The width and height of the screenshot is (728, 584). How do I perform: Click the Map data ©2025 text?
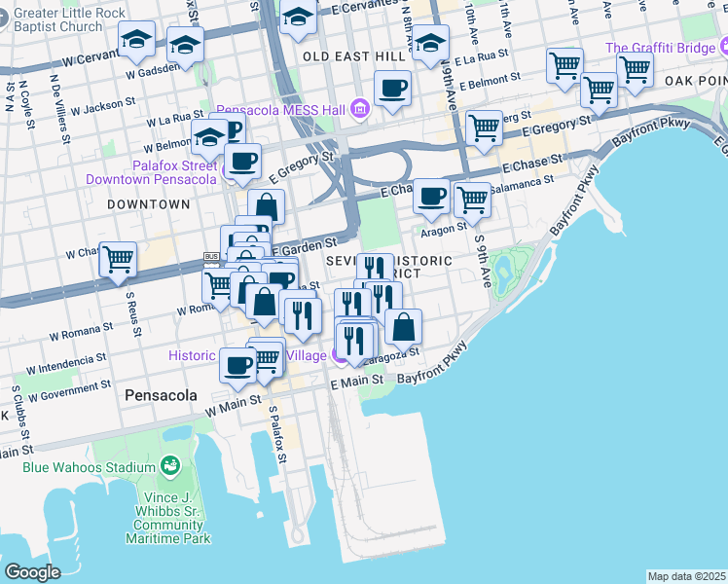[687, 576]
